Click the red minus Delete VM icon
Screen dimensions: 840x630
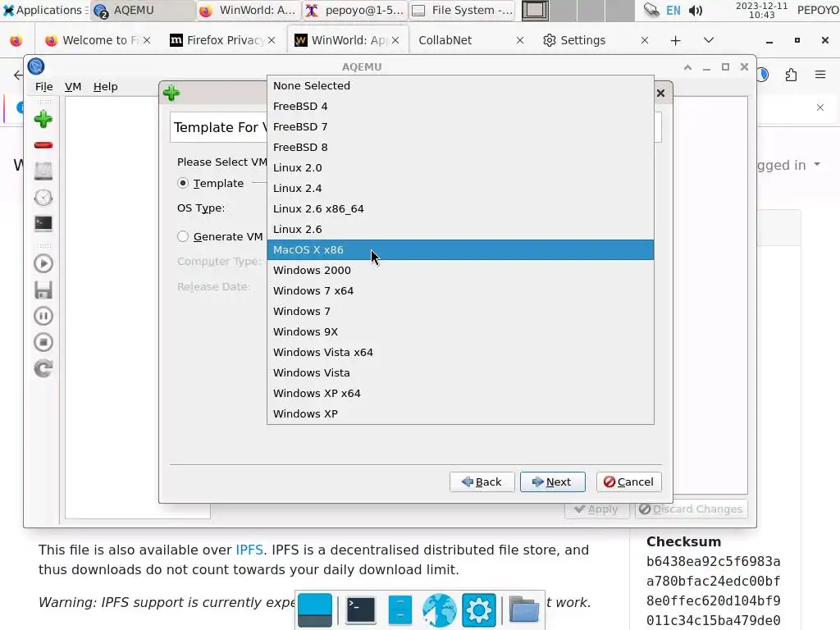tap(43, 145)
